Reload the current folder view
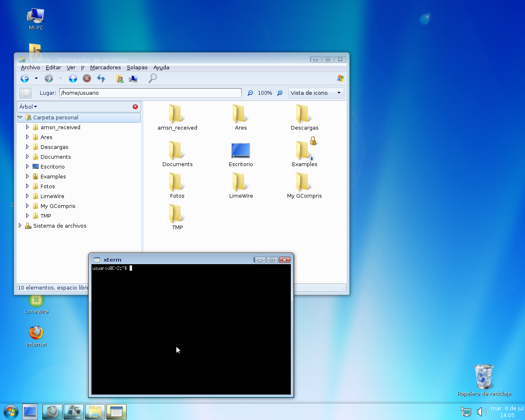Image resolution: width=525 pixels, height=420 pixels. (101, 78)
